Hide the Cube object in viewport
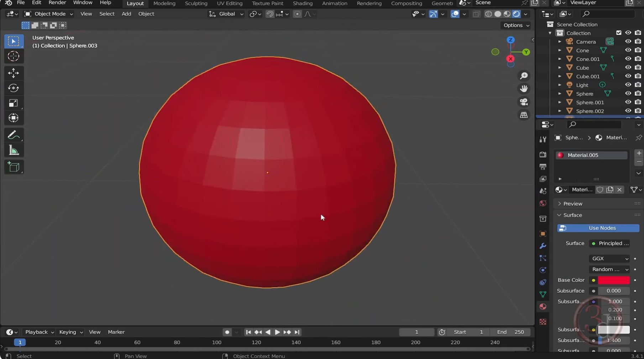This screenshot has width=644, height=359. pos(628,67)
